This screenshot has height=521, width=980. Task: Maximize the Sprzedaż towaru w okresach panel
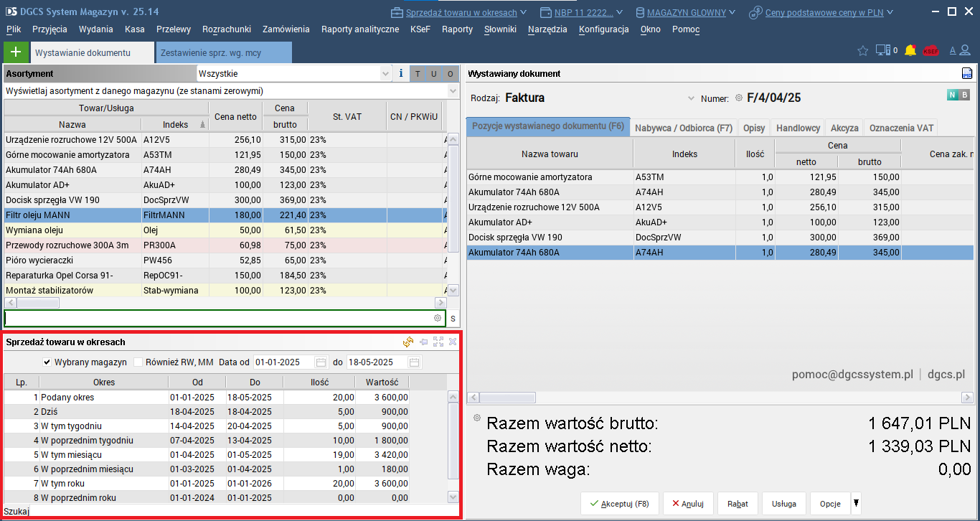tap(438, 342)
